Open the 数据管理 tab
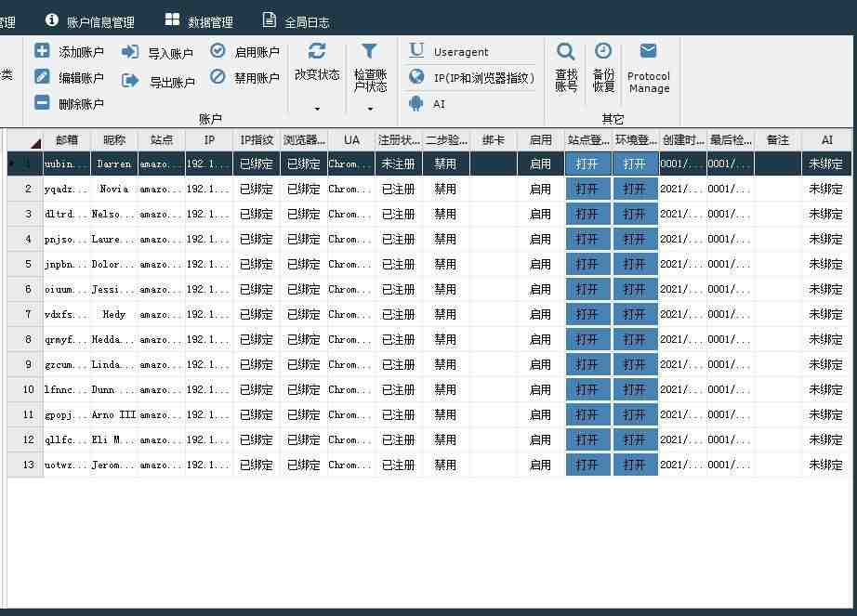Image resolution: width=857 pixels, height=616 pixels. click(199, 21)
